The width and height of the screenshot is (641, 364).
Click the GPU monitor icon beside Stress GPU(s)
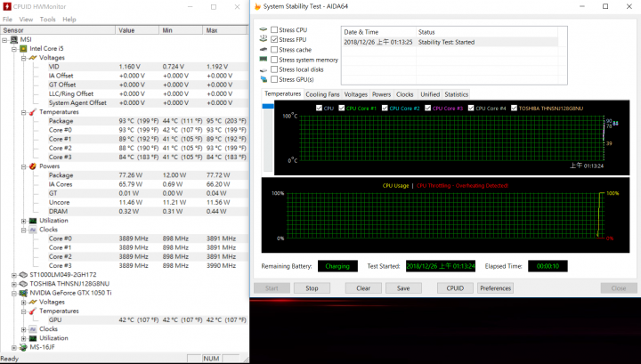click(x=264, y=79)
